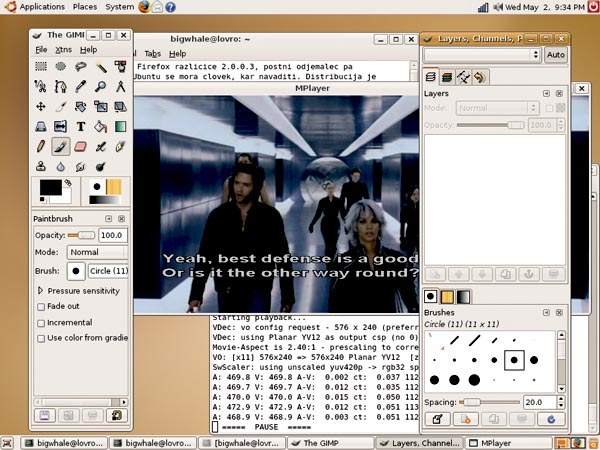Select the Zoom magnifier tool
600x450 pixels.
pyautogui.click(x=101, y=86)
